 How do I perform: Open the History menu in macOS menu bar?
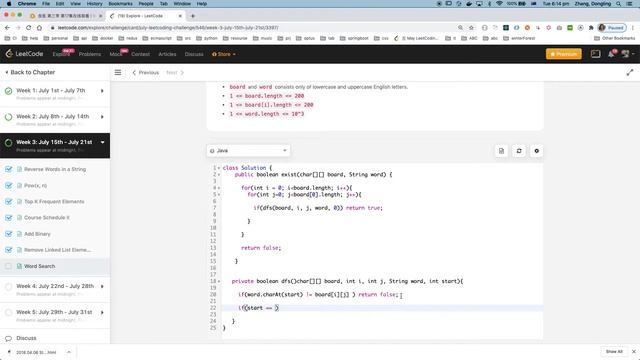pos(94,4)
